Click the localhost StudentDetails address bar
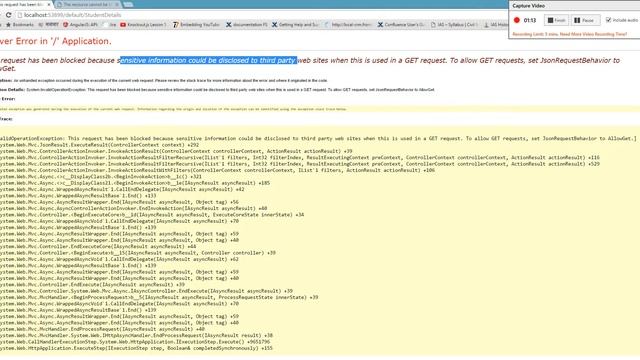This screenshot has width=640, height=360. coord(261,15)
